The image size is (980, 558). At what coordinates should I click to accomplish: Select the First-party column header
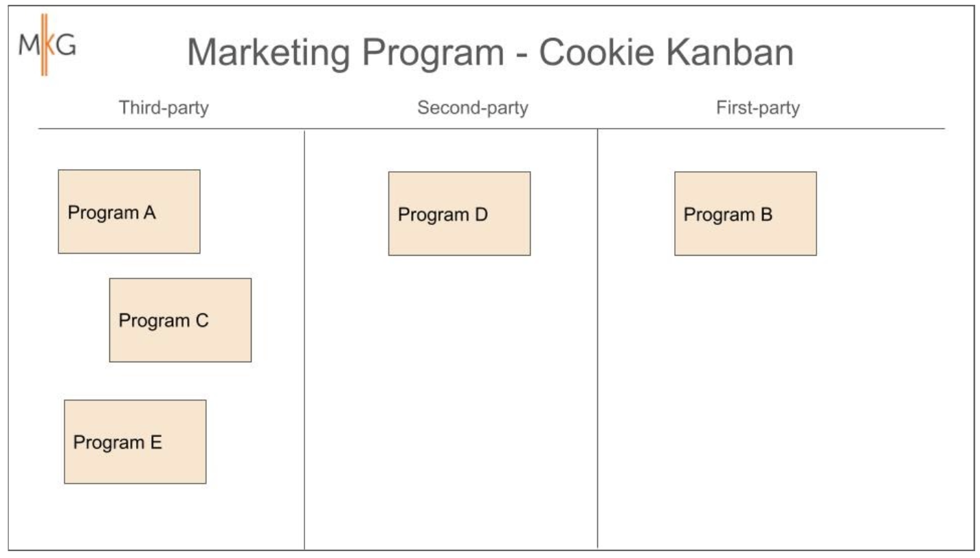[x=758, y=108]
